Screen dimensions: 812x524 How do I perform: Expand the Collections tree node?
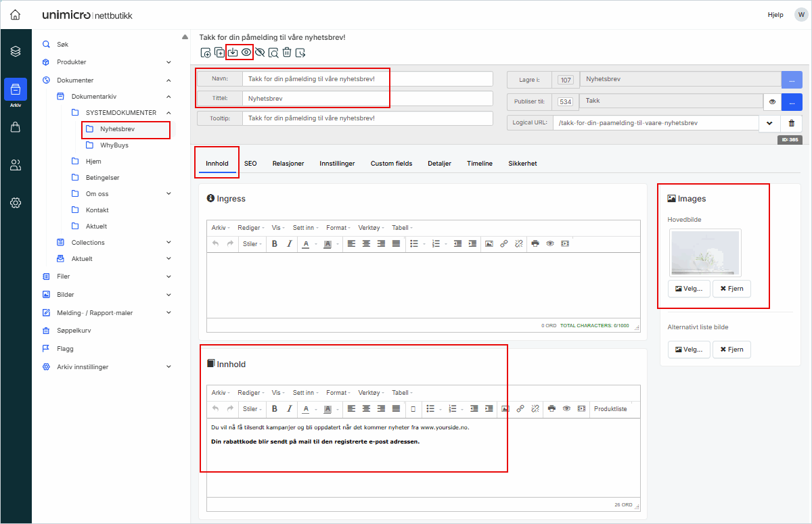click(168, 242)
